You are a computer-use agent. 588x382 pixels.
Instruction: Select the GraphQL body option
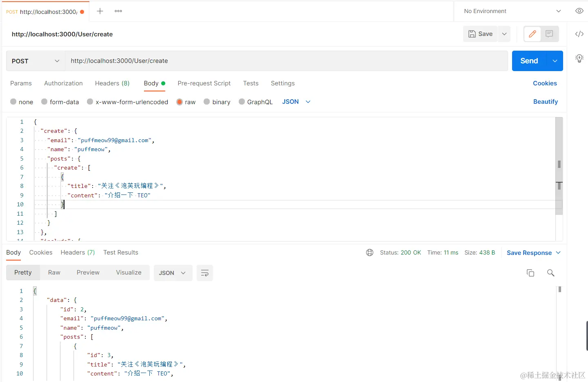(x=255, y=102)
